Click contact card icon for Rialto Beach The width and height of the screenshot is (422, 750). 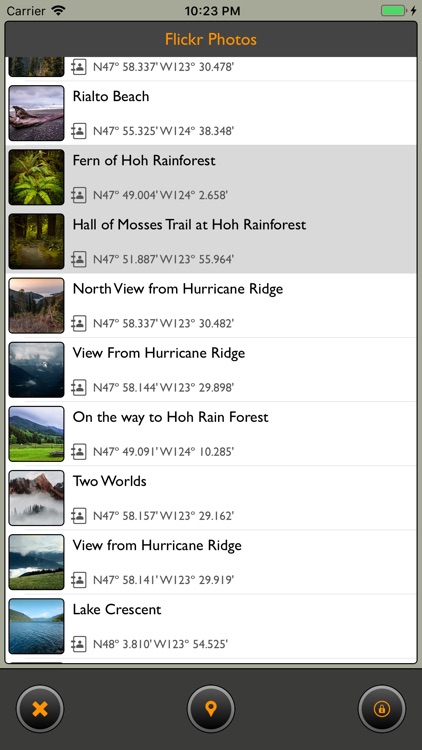pos(78,131)
